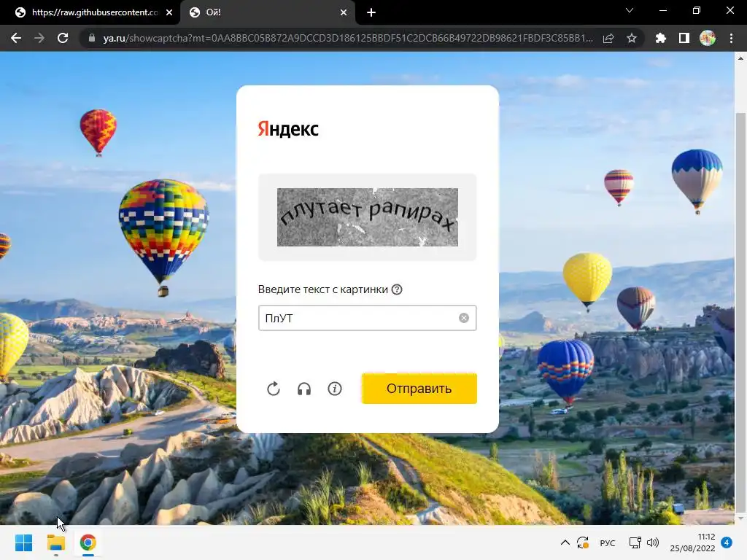Screen dimensions: 747x560
Task: Open network status tray icon
Action: coord(635,542)
